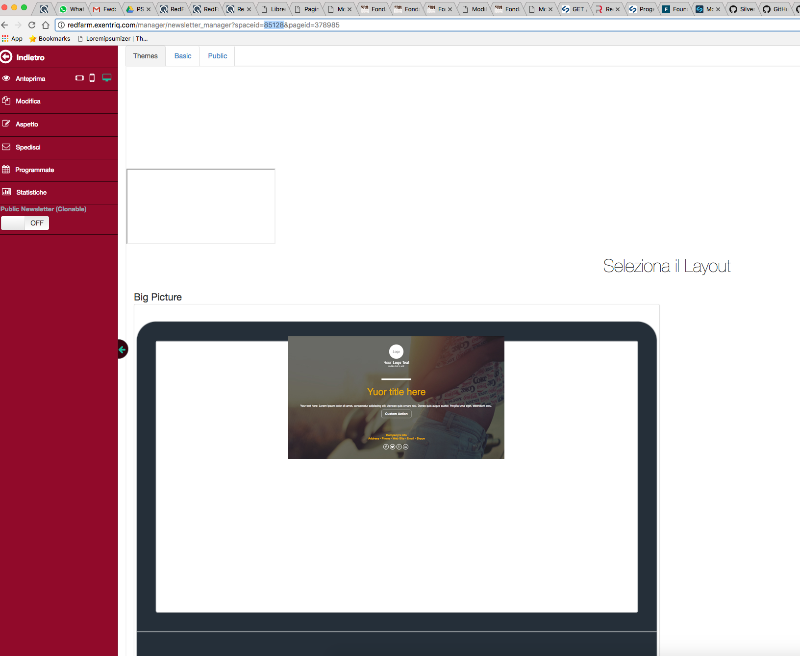Click the Aspetto edit pencil icon
The height and width of the screenshot is (656, 800).
tap(6, 124)
